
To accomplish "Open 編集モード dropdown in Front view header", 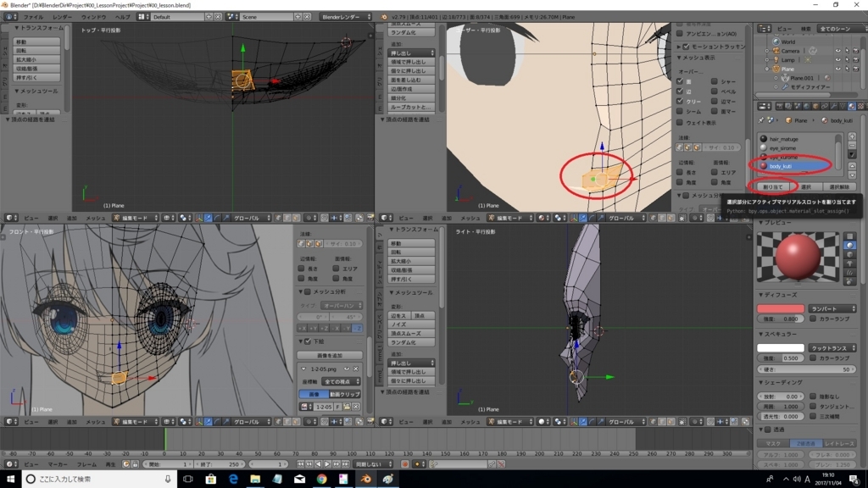I will [136, 422].
